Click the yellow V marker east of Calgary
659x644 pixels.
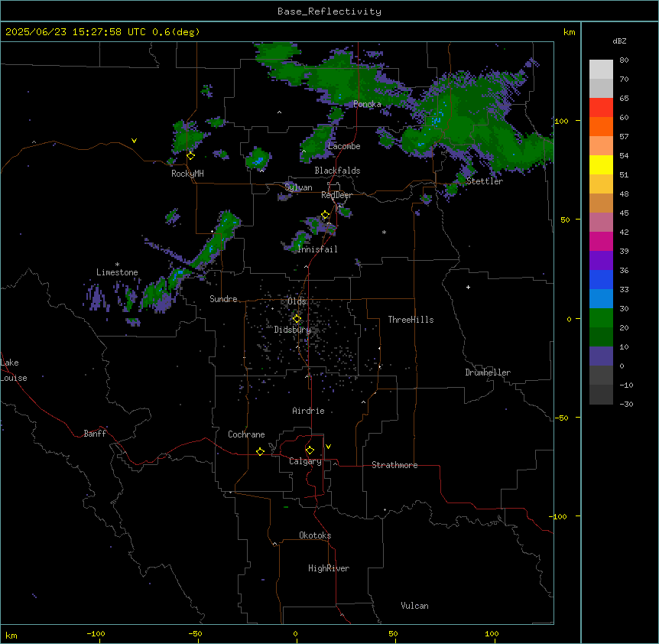328,447
